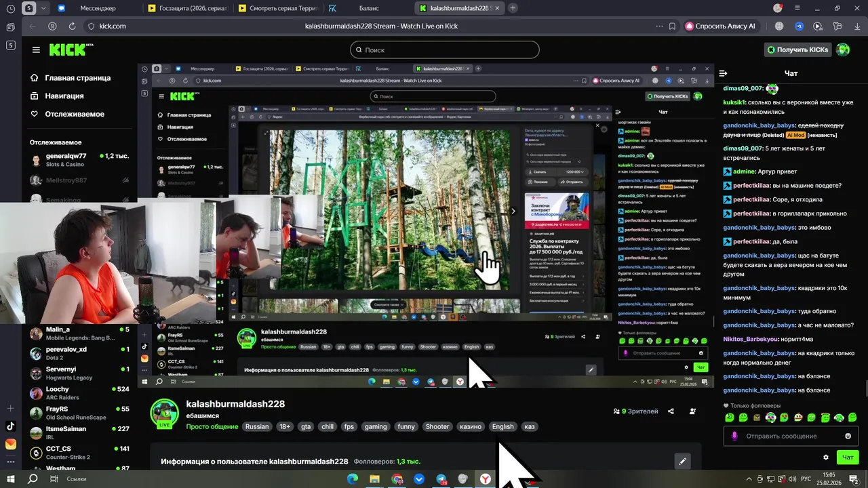Click kuksik1 username in chat

(734, 102)
